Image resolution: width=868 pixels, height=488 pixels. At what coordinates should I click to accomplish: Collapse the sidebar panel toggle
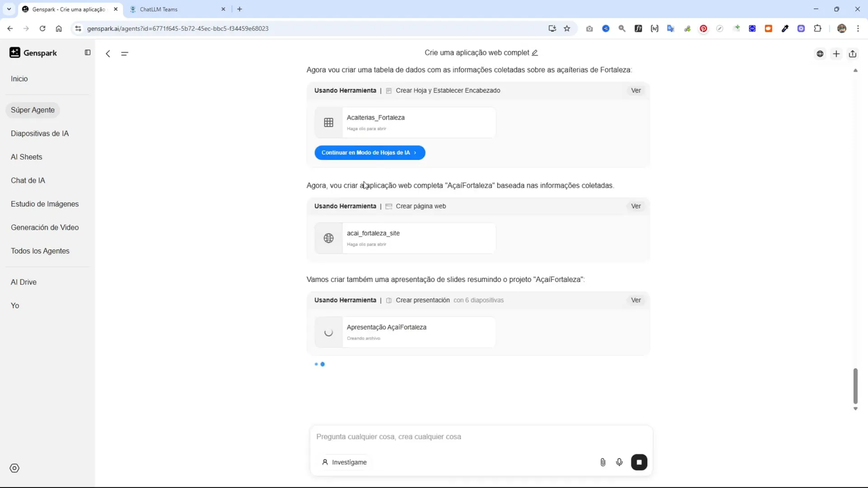point(87,52)
